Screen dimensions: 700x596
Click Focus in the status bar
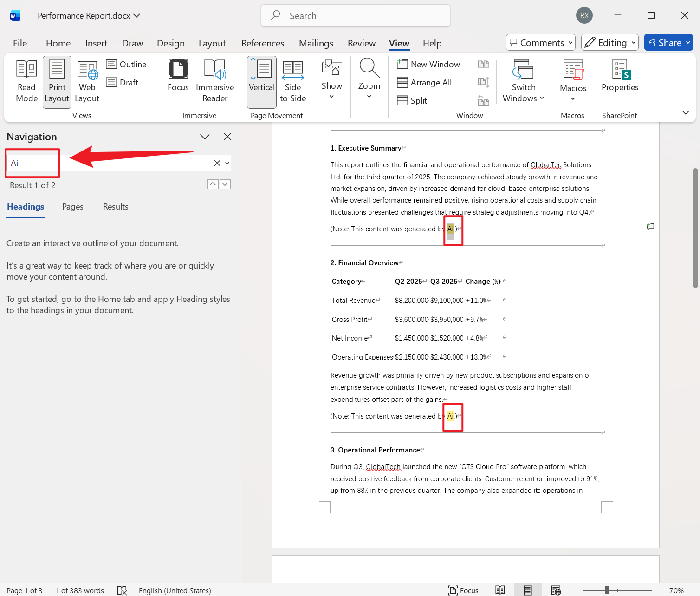pyautogui.click(x=463, y=590)
